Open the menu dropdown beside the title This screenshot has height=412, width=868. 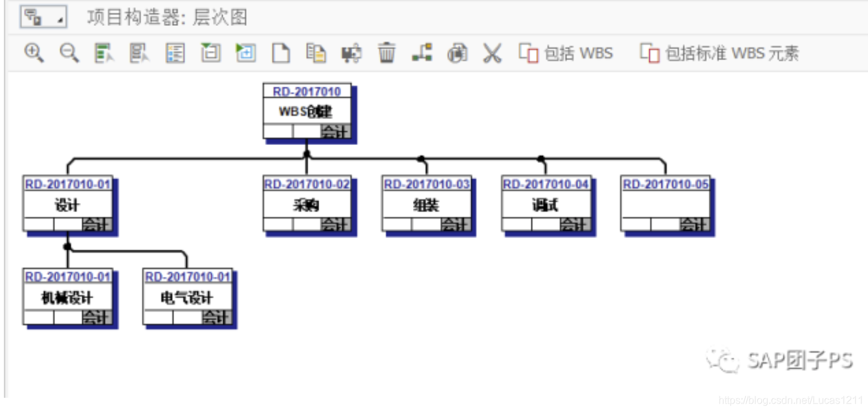click(44, 17)
